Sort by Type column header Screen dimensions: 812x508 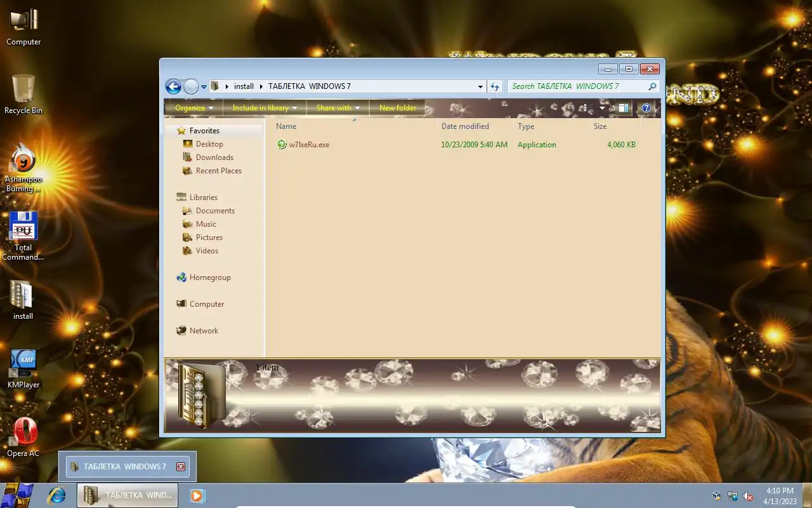pyautogui.click(x=551, y=126)
